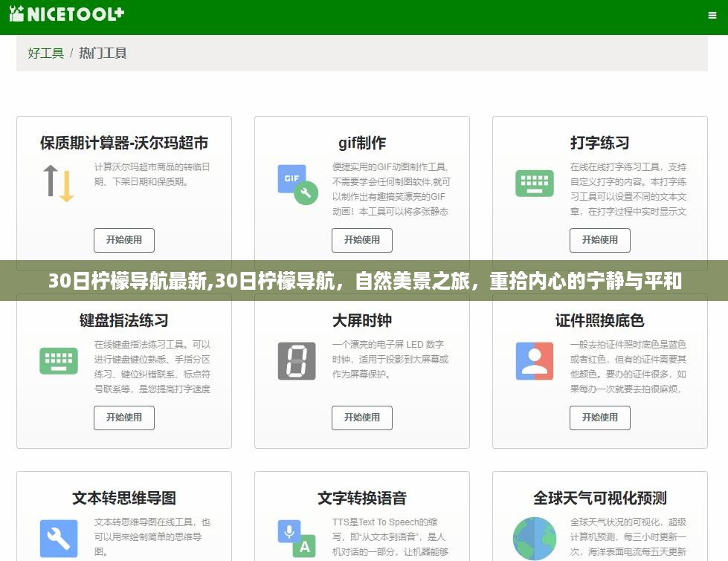Click the global weather globe thumbnail
Screen dimensions: 728x561
point(534,538)
